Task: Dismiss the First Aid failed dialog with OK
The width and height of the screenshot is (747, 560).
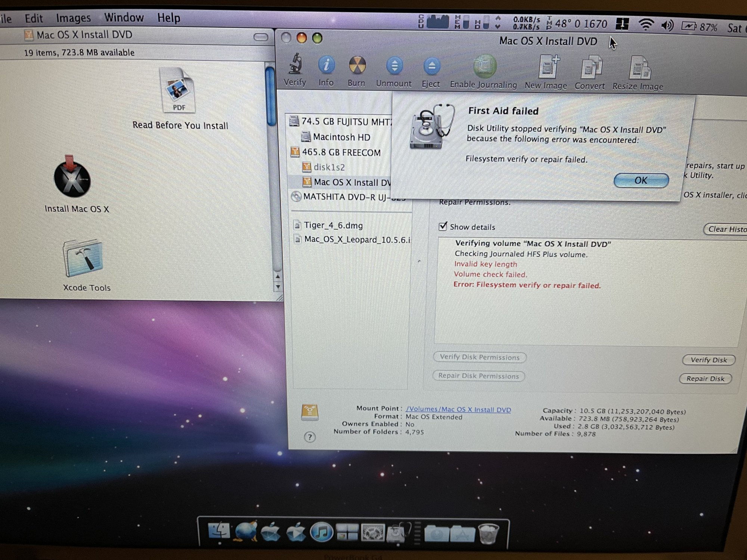Action: tap(641, 181)
